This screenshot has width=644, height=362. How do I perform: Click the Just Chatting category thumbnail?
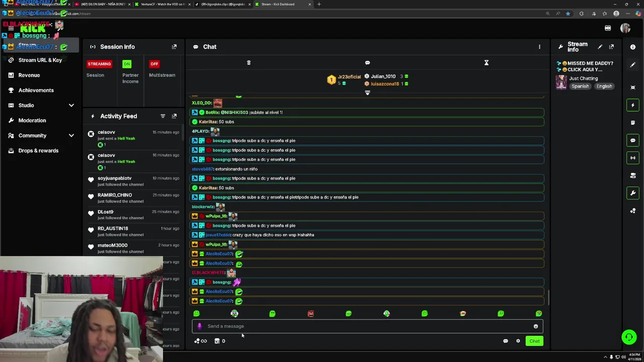(x=561, y=82)
